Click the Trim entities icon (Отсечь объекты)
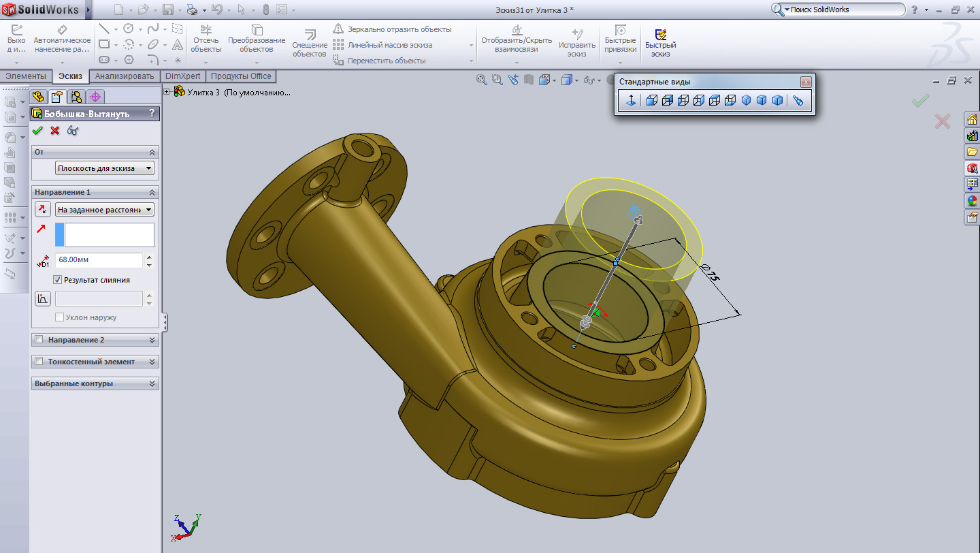This screenshot has width=980, height=553. pos(206,31)
